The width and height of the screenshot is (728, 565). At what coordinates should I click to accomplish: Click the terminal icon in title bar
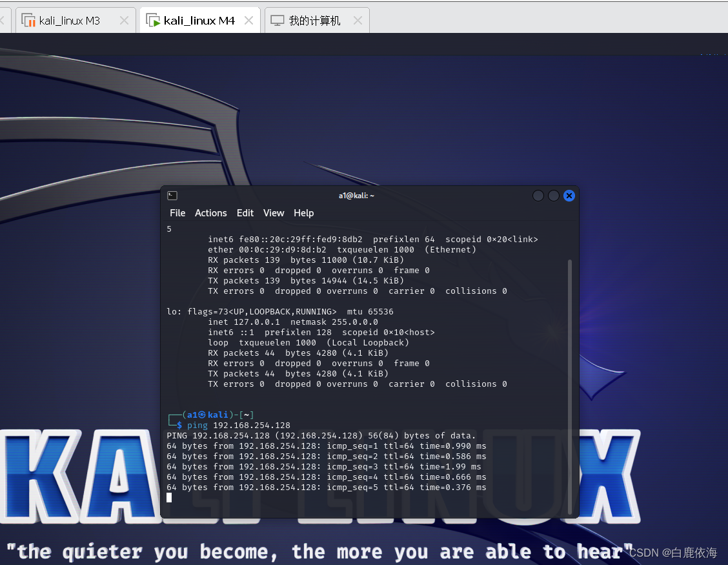coord(172,196)
